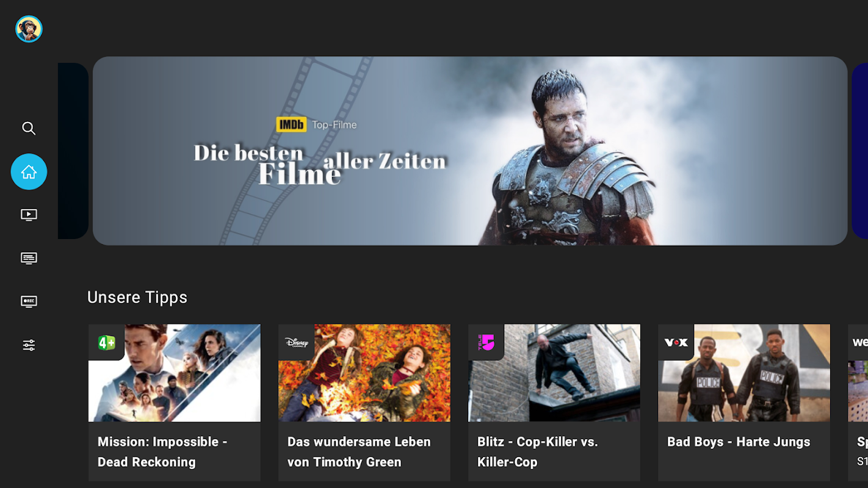The height and width of the screenshot is (488, 868).
Task: Open the Live TV play icon in sidebar
Action: (29, 215)
